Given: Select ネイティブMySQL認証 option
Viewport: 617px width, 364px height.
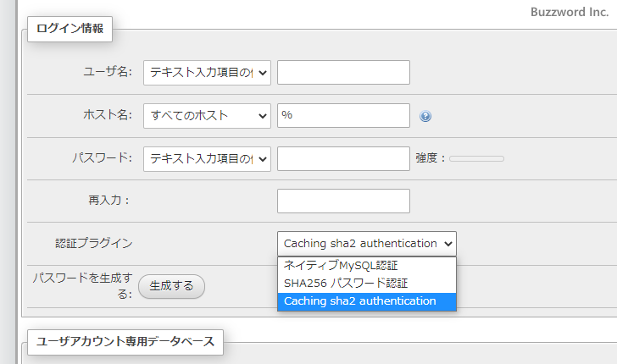Looking at the screenshot, I should (x=367, y=266).
